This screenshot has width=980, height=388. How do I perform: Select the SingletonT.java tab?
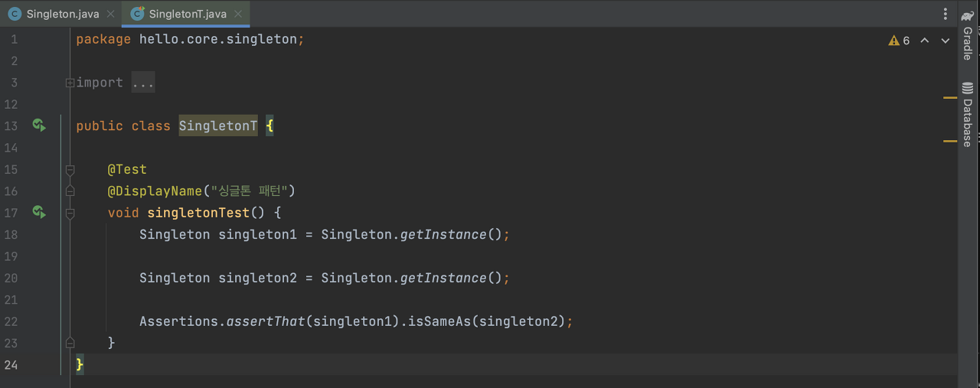tap(185, 14)
